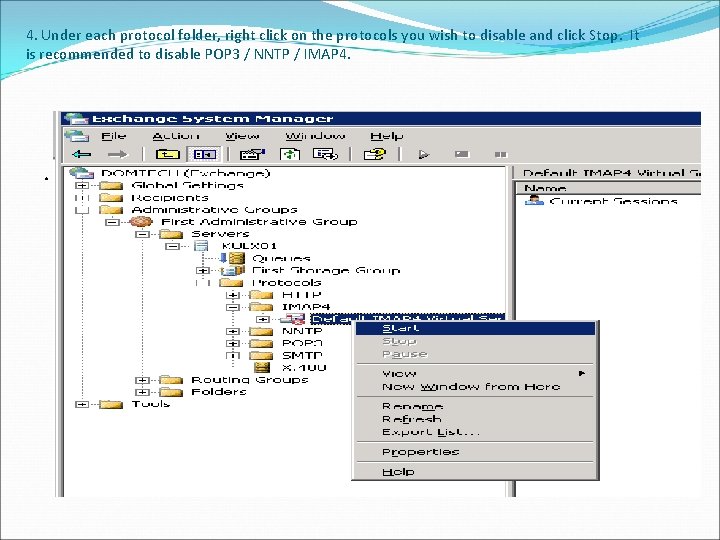Click the Default IMAP4 Virtual Server icon
720x540 pixels.
pos(292,319)
